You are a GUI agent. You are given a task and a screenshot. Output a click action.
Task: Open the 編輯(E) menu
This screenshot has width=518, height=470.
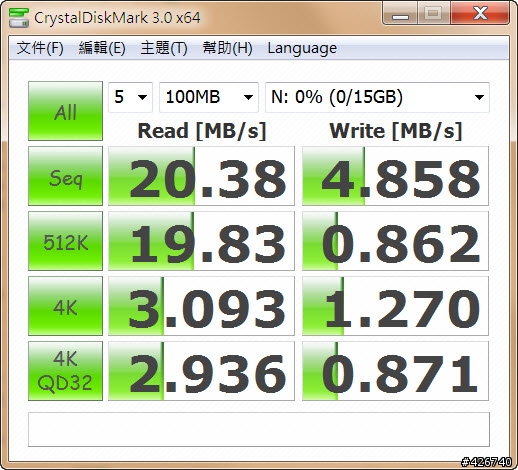[x=102, y=48]
